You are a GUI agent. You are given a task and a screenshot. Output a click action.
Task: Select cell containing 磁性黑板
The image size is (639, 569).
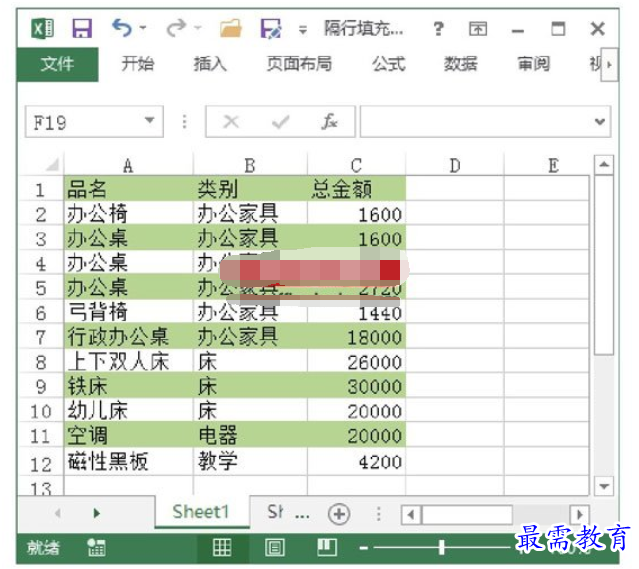pyautogui.click(x=128, y=462)
